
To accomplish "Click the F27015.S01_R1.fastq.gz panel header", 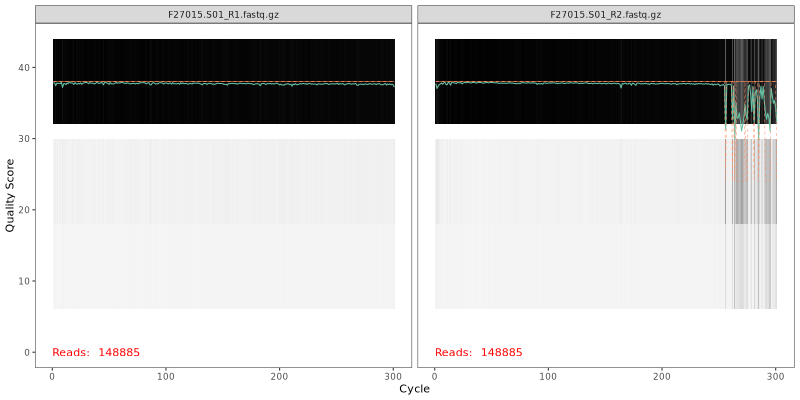I will [x=223, y=15].
